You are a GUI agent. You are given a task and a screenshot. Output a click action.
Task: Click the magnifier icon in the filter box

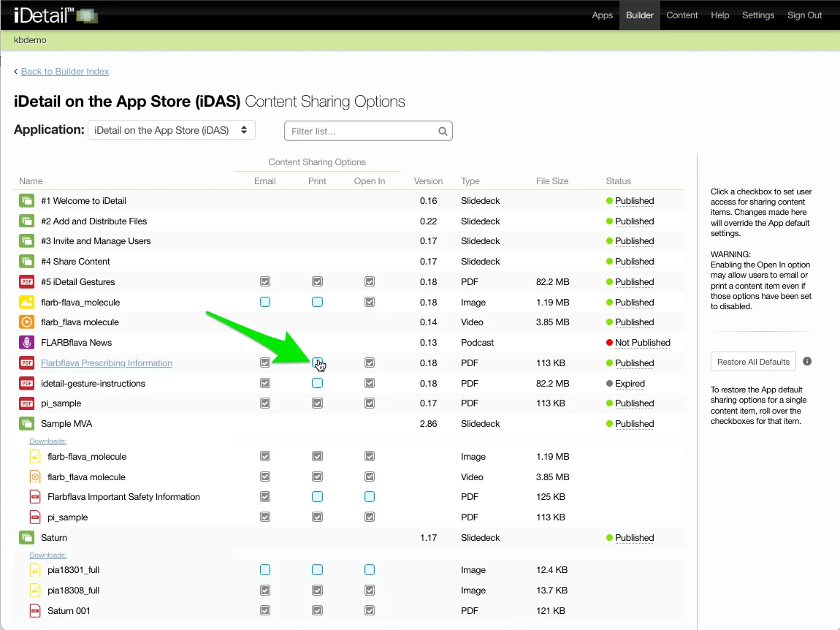pos(443,132)
